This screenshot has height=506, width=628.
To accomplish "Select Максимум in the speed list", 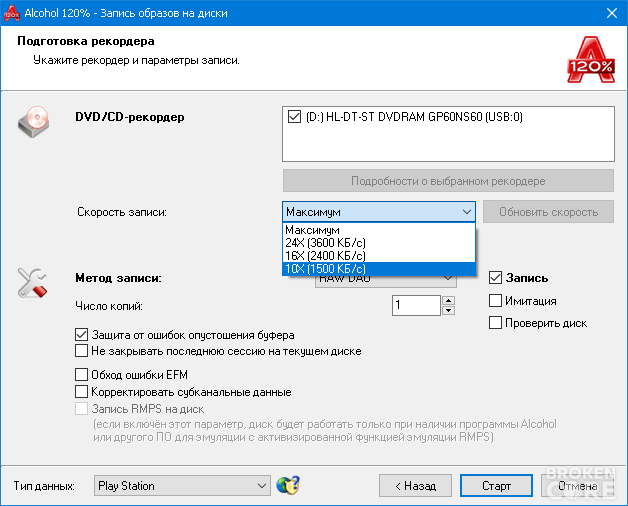I will (x=379, y=230).
